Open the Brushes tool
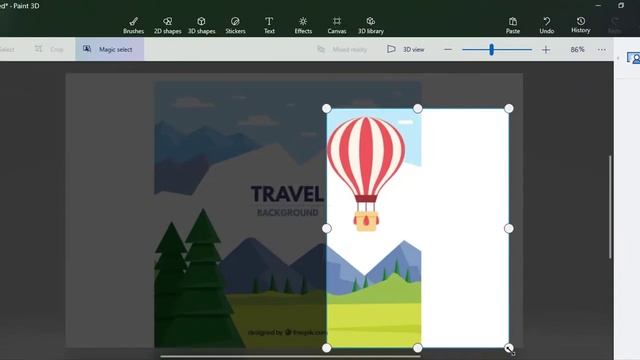Image resolution: width=640 pixels, height=360 pixels. point(133,25)
